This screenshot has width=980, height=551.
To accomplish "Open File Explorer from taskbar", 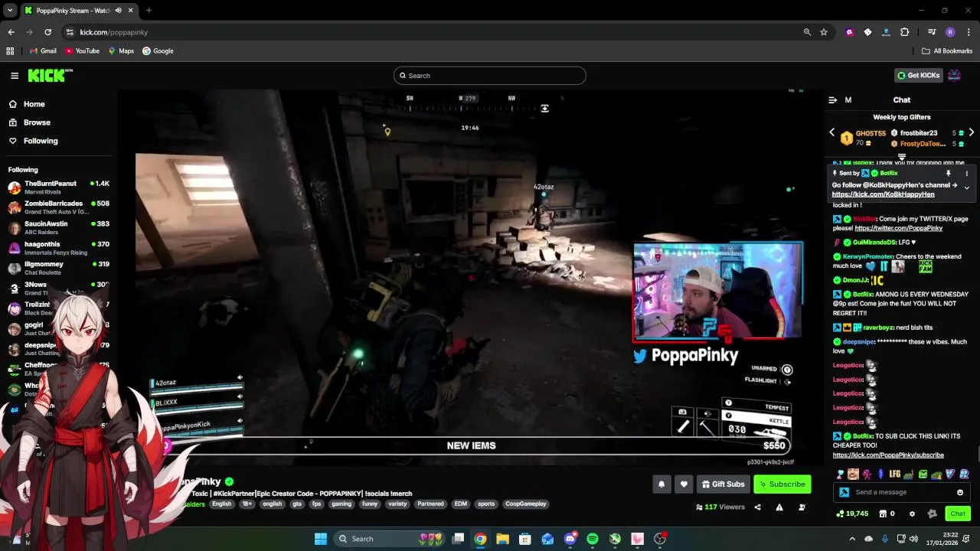I will (502, 539).
